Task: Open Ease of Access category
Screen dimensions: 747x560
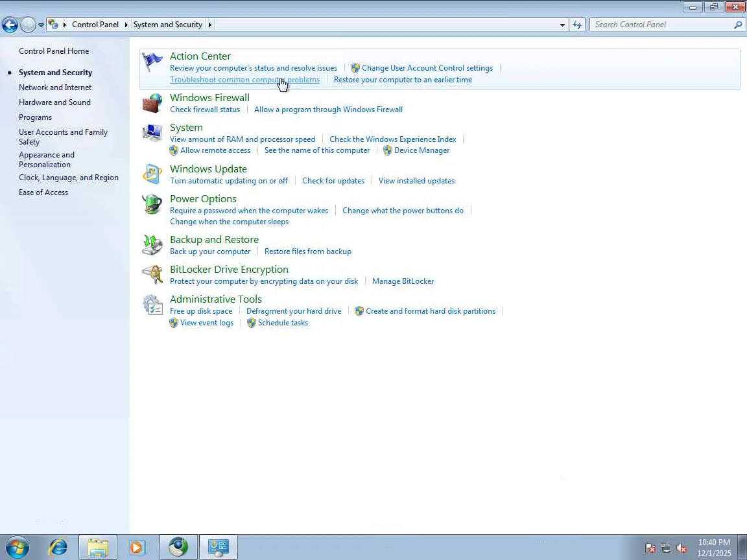Action: [43, 192]
